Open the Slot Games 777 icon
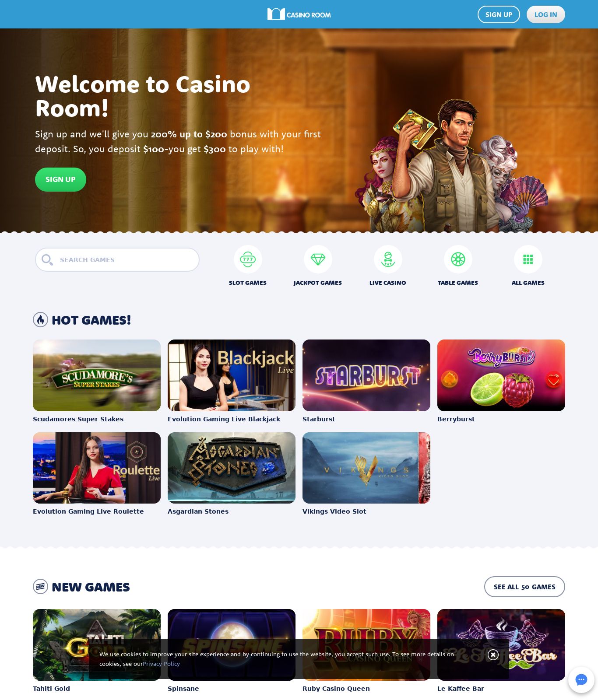Image resolution: width=598 pixels, height=700 pixels. click(x=248, y=259)
